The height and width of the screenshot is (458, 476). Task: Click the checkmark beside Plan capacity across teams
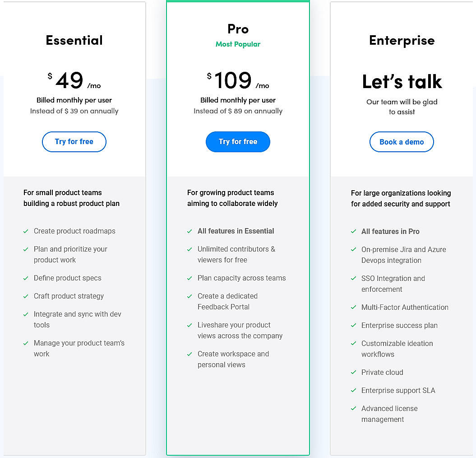click(x=190, y=278)
